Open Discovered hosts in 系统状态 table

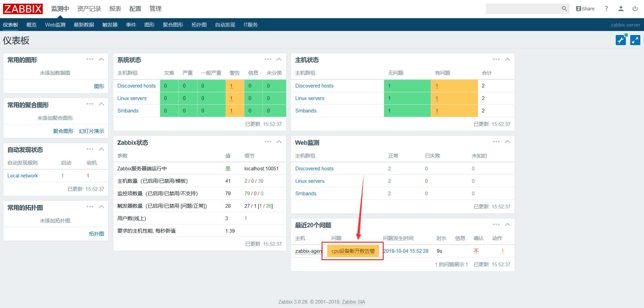click(137, 86)
